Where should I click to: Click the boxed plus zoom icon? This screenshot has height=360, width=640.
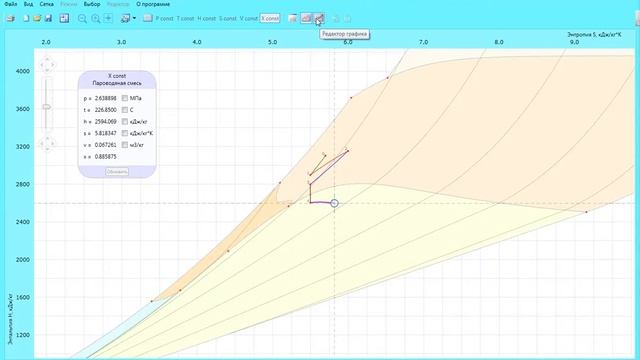tap(108, 18)
